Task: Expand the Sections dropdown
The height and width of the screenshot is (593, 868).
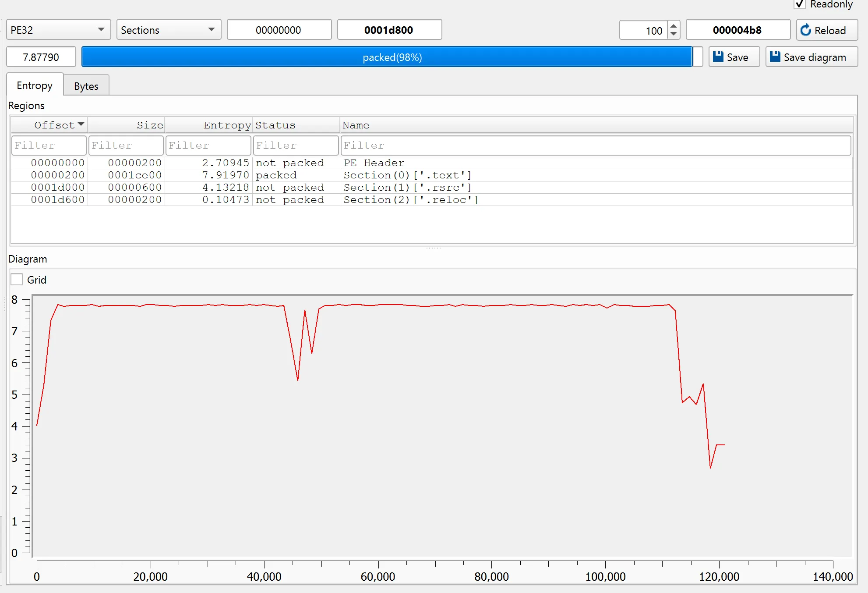Action: point(168,30)
